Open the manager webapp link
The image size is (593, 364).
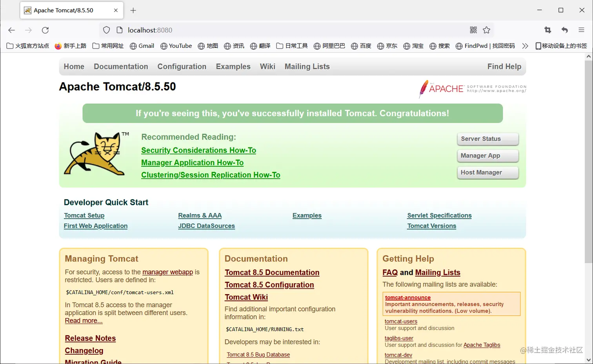(167, 272)
